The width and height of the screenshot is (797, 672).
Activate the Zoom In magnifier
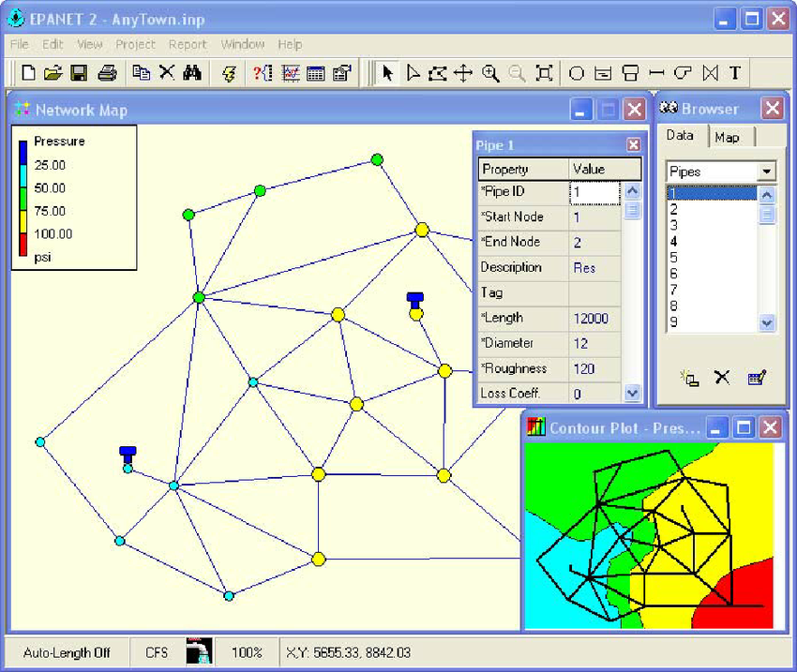[490, 73]
